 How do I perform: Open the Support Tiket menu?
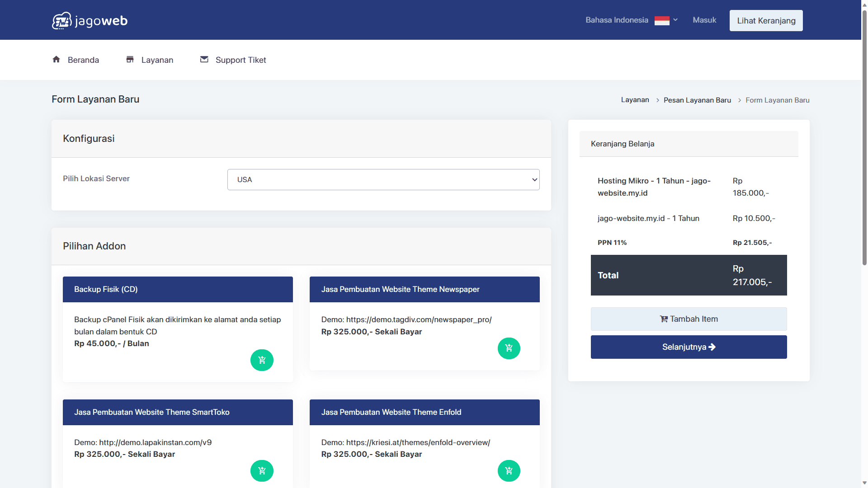click(x=233, y=60)
